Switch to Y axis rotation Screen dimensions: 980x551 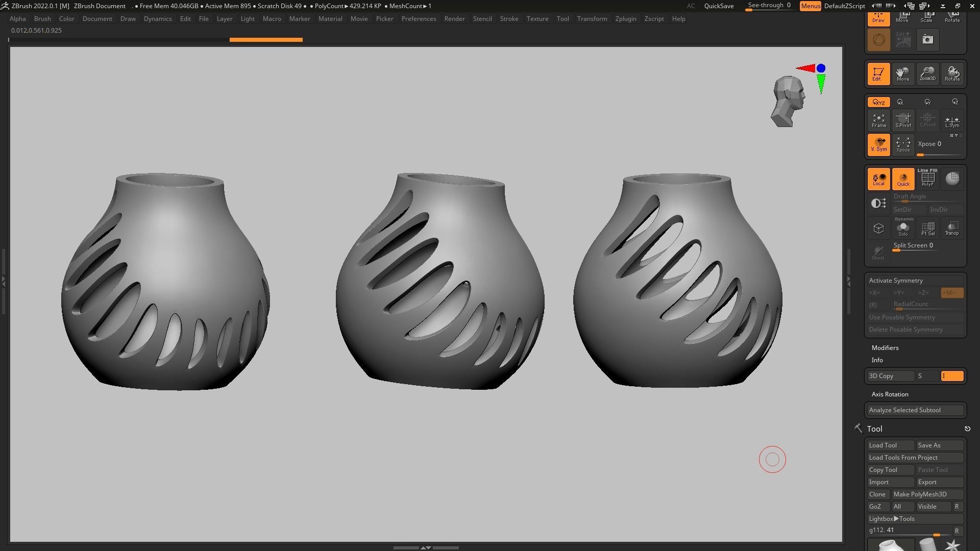pyautogui.click(x=927, y=102)
